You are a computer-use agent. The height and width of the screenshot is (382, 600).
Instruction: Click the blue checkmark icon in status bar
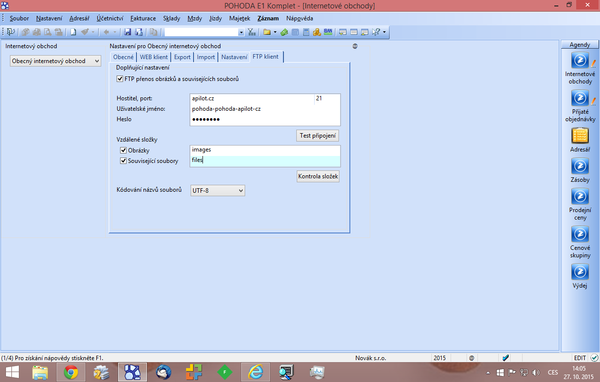pos(505,358)
